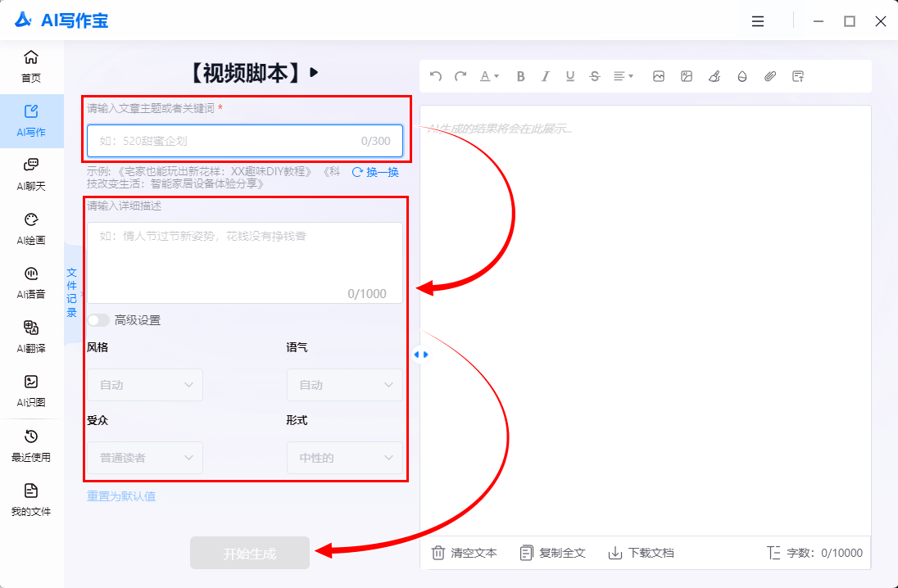The image size is (898, 588).
Task: Open the font color picker
Action: (489, 76)
